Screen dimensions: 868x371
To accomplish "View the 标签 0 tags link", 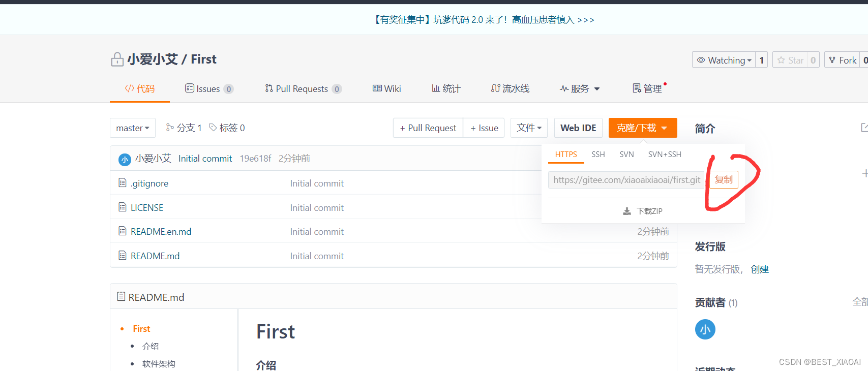I will [227, 128].
